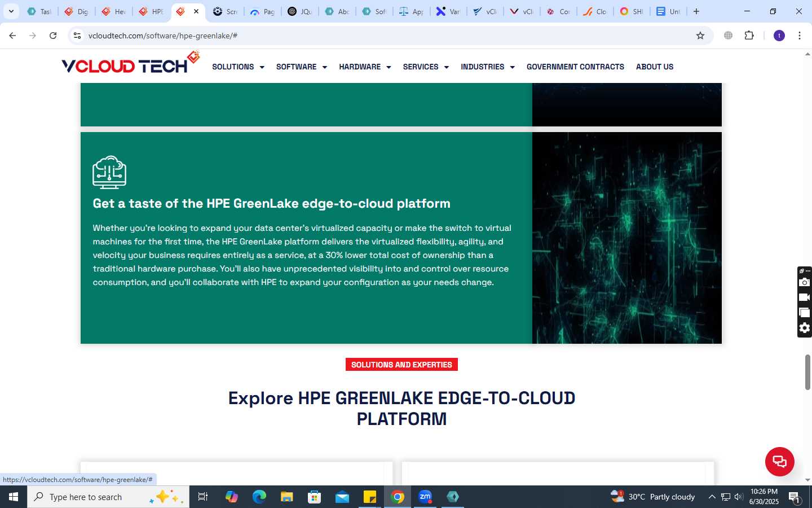Open Sticky Notes from the taskbar
Viewport: 812px width, 508px height.
pyautogui.click(x=370, y=497)
